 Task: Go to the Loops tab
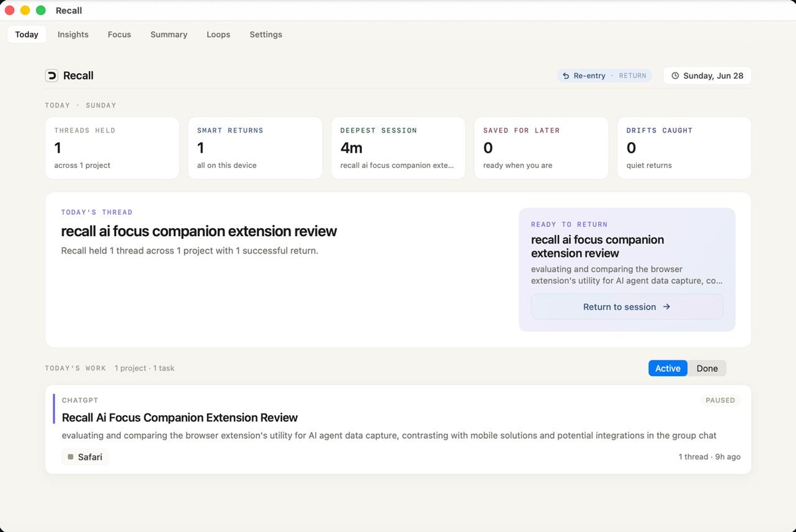point(218,34)
